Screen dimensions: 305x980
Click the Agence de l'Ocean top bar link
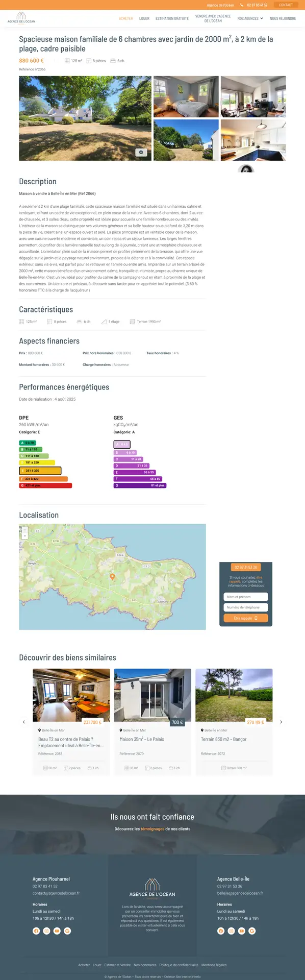[220, 5]
